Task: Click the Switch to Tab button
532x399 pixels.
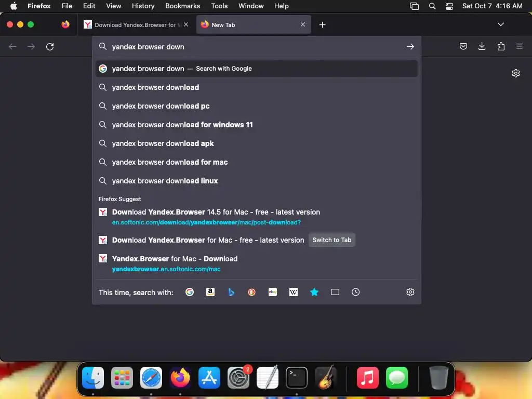Action: 332,240
